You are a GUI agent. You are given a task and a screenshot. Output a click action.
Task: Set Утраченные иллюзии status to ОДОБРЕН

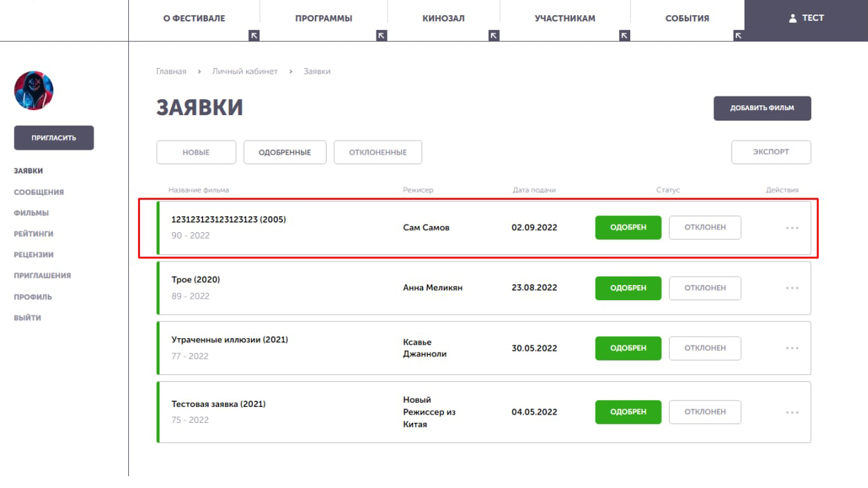[x=628, y=348]
